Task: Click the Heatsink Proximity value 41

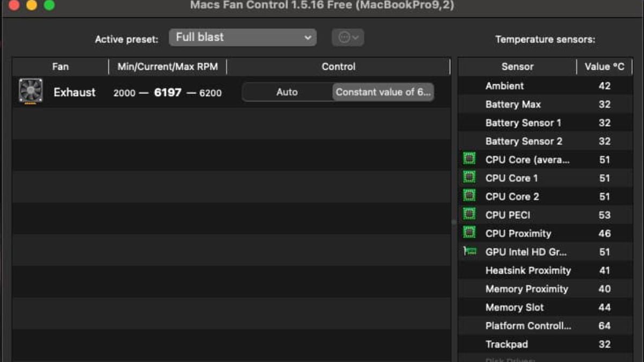Action: pos(604,270)
